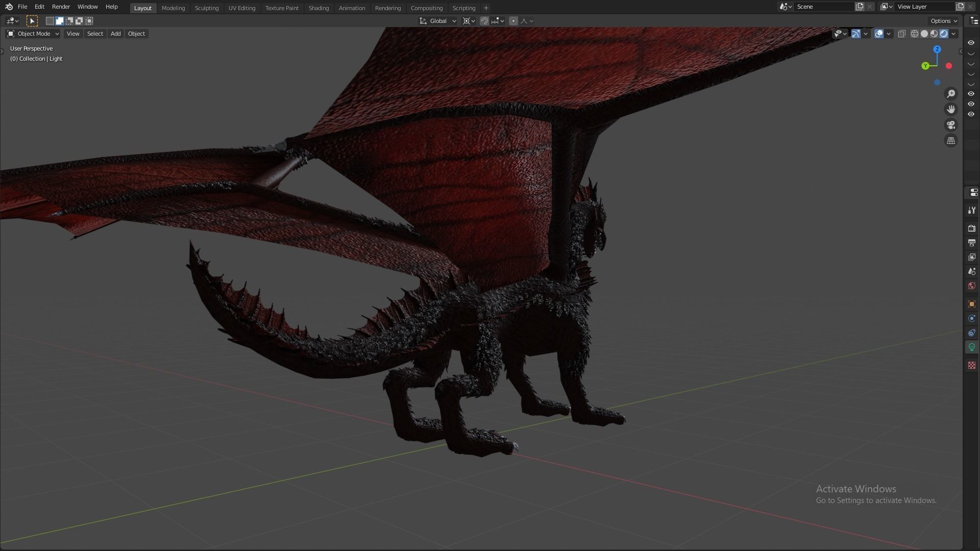Open the Scene properties tab

click(x=972, y=271)
